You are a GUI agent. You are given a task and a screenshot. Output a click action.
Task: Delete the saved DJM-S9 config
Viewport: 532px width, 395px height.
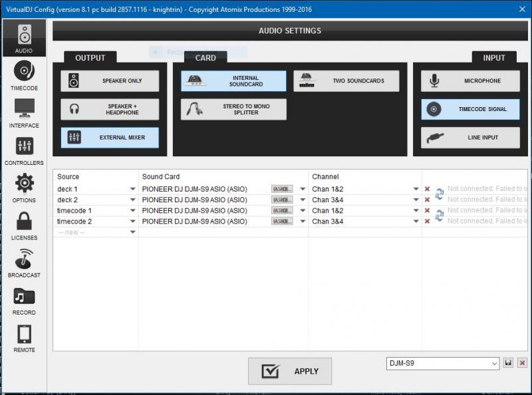click(522, 363)
